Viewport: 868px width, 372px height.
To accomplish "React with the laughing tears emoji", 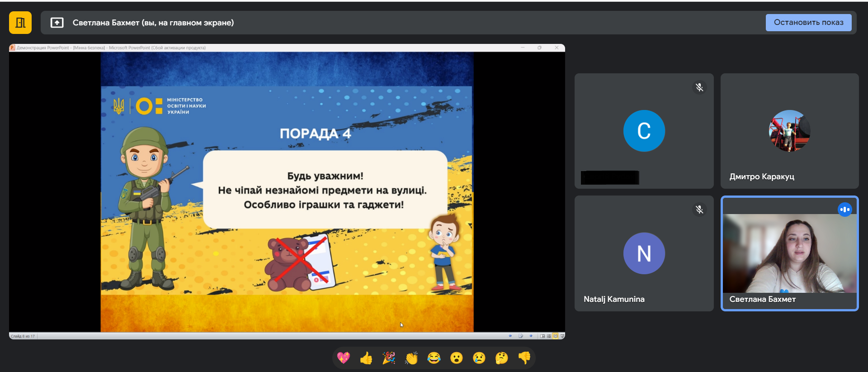I will click(434, 358).
